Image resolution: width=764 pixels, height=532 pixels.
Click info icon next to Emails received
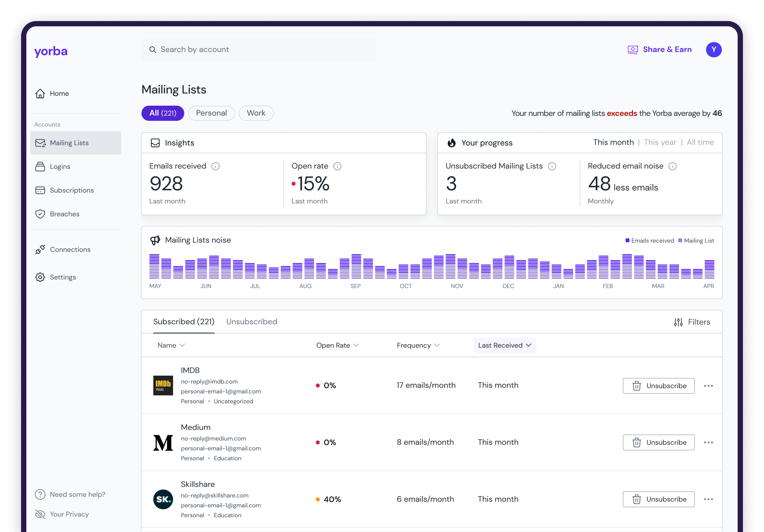[x=215, y=166]
